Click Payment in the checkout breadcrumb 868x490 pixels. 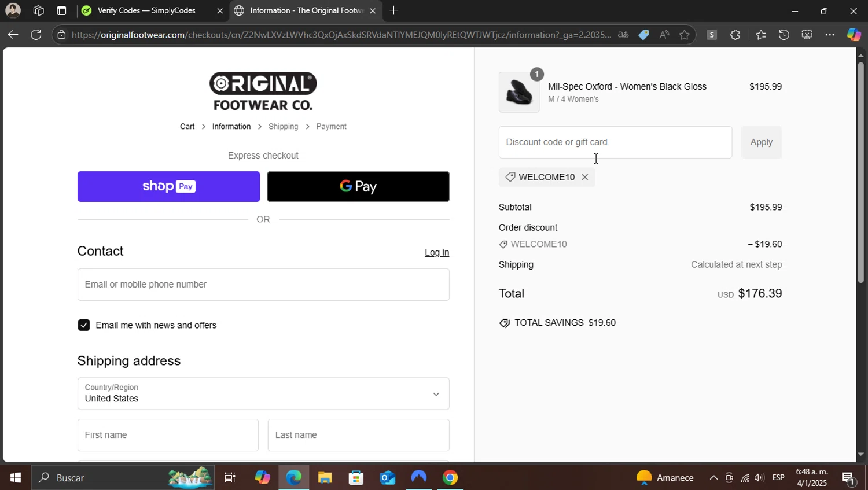pos(331,126)
